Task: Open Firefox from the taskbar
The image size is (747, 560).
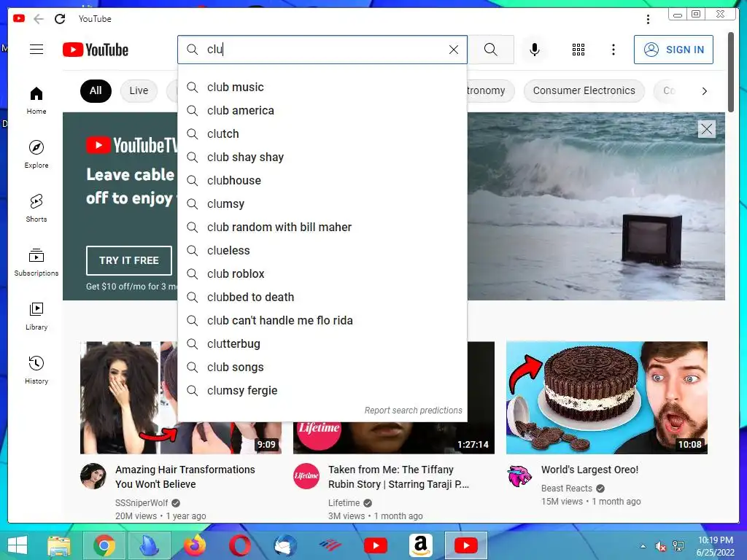Action: 195,545
